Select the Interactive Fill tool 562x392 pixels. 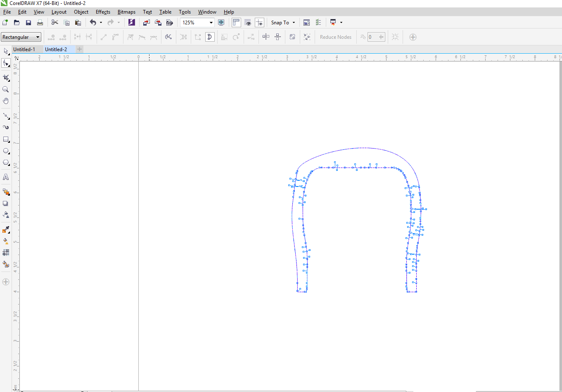(6, 241)
